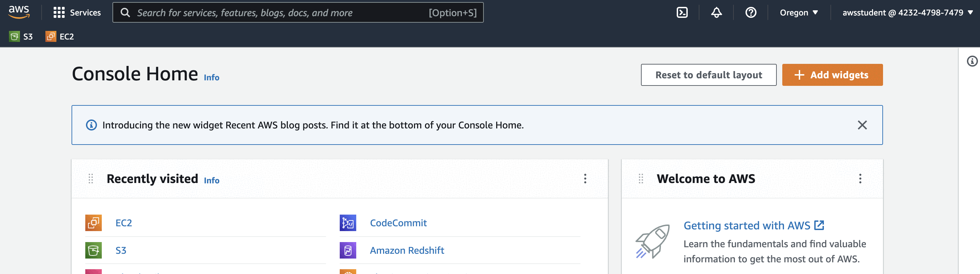Image resolution: width=980 pixels, height=274 pixels.
Task: Click Reset to default layout
Action: pos(708,75)
